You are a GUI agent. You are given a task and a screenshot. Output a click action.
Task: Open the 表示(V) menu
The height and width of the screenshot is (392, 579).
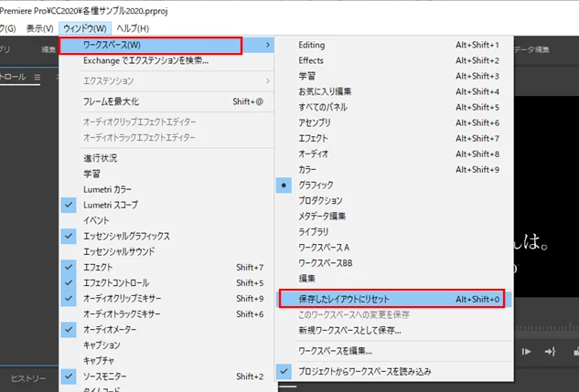[39, 28]
